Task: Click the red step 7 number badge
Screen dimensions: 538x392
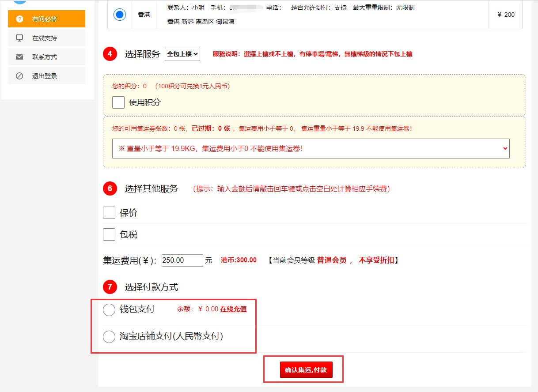Action: [x=110, y=287]
